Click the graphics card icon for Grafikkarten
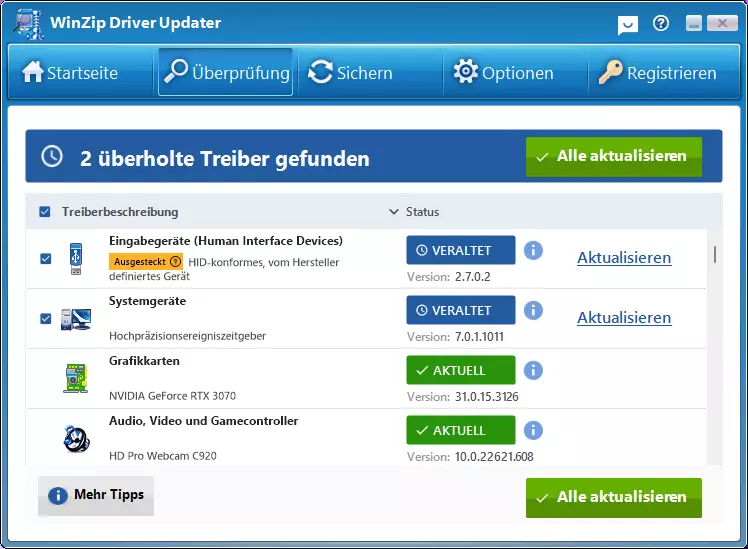 (x=76, y=379)
